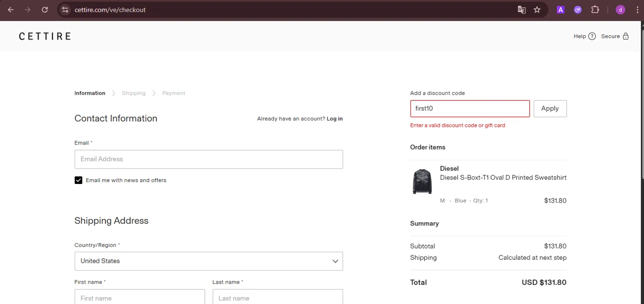Click the Help question mark icon
This screenshot has width=644, height=304.
tap(592, 36)
